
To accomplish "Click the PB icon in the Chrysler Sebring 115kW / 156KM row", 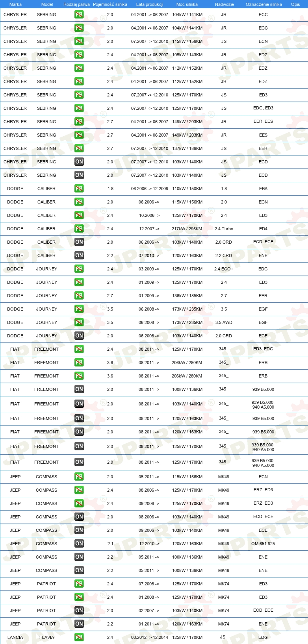I will (x=79, y=41).
